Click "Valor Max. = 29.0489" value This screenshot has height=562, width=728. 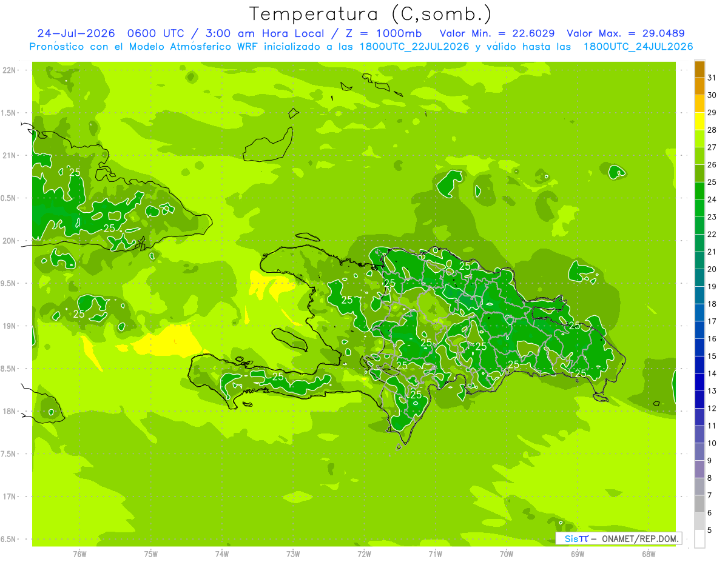pyautogui.click(x=625, y=33)
